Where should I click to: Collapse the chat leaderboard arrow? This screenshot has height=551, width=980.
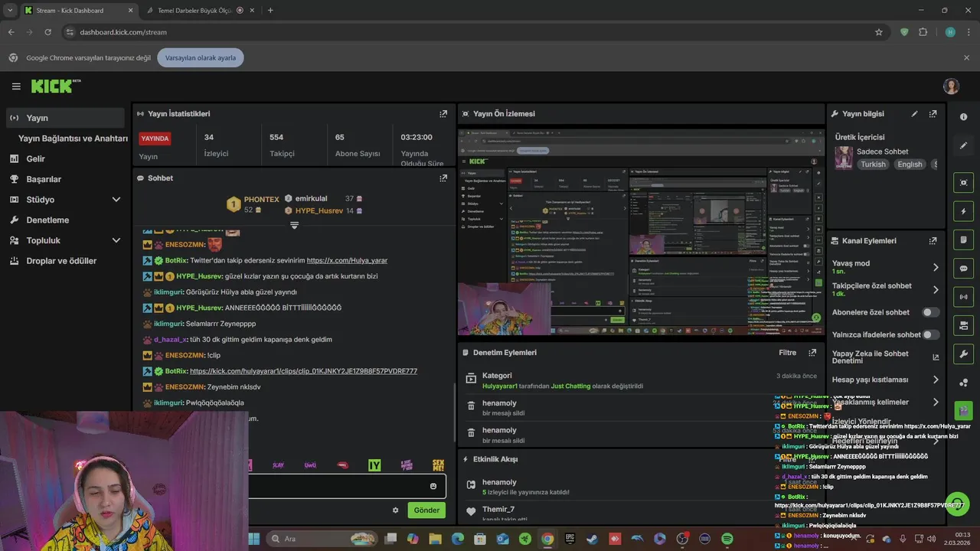(294, 225)
